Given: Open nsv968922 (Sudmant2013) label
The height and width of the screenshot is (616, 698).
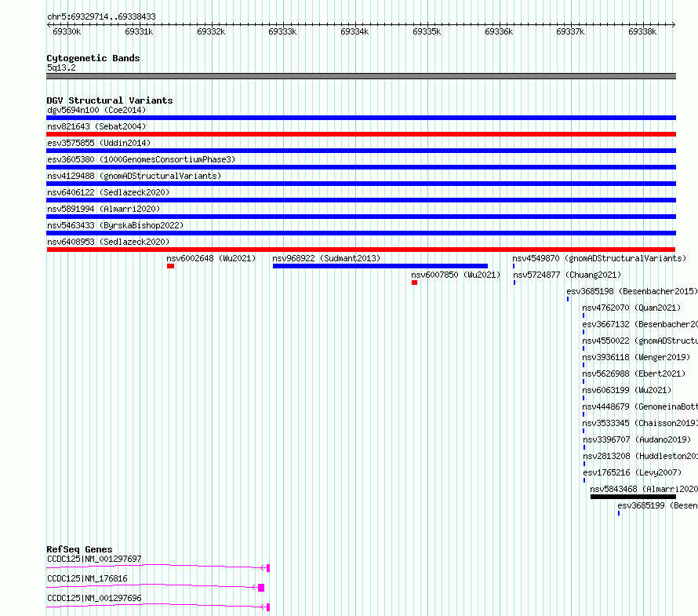Looking at the screenshot, I should pos(326,258).
